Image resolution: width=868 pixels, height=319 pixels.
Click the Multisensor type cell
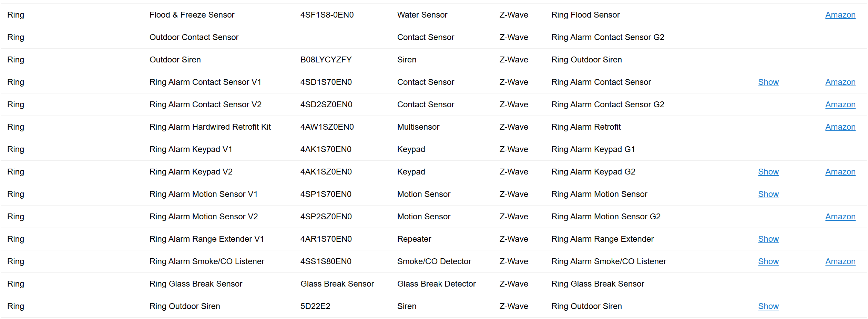click(x=418, y=127)
